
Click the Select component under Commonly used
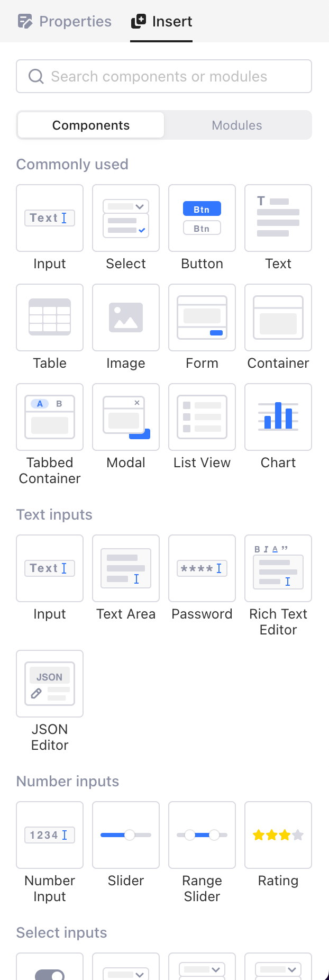click(x=126, y=218)
